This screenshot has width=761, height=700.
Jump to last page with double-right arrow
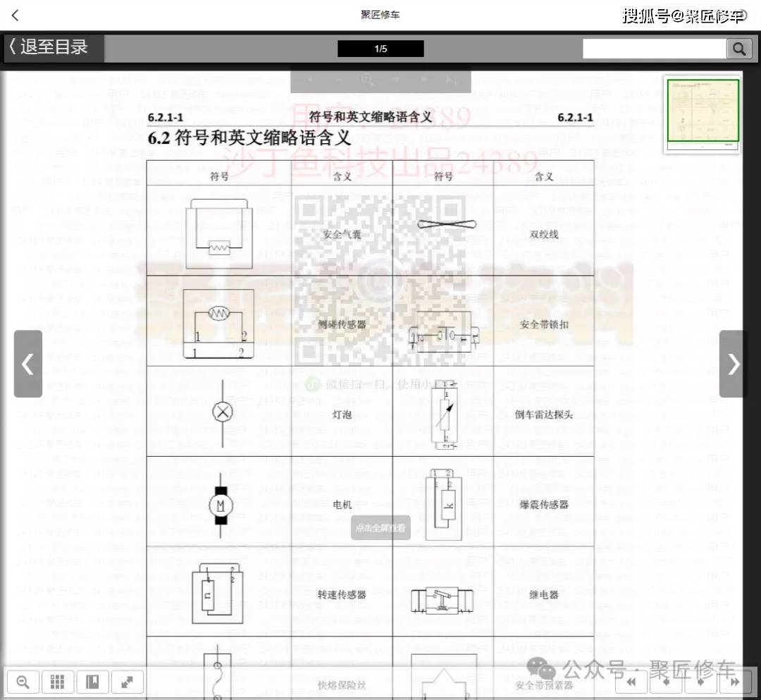[735, 682]
